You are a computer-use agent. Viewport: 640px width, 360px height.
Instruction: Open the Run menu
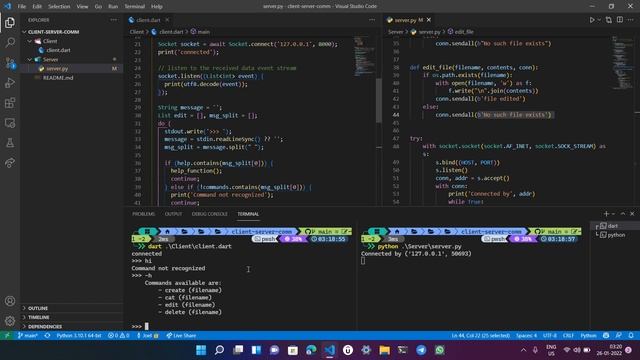113,6
